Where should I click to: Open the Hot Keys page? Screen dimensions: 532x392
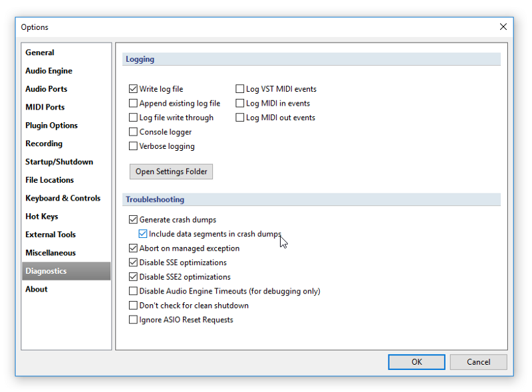click(66, 217)
